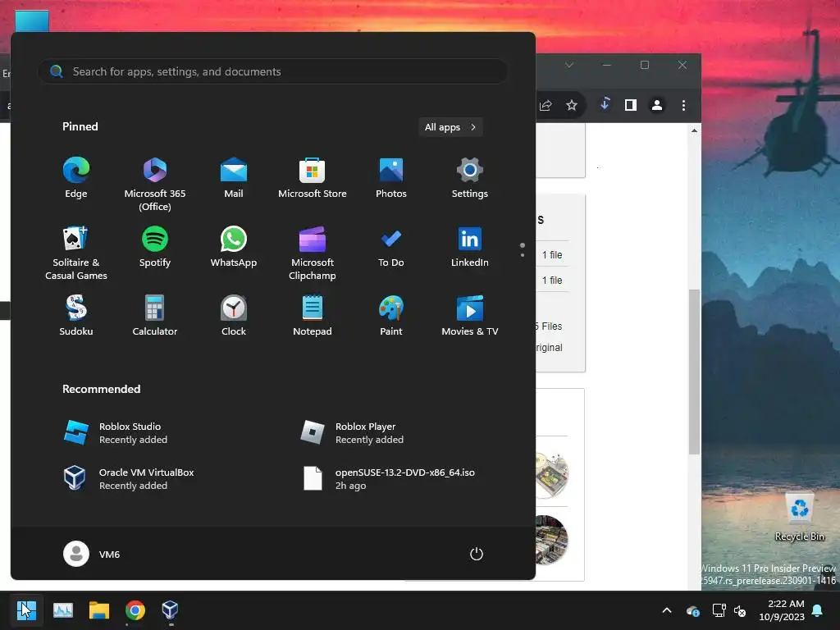The height and width of the screenshot is (630, 840).
Task: Open clock showing 2:22 AM 10/9/2023
Action: click(782, 610)
